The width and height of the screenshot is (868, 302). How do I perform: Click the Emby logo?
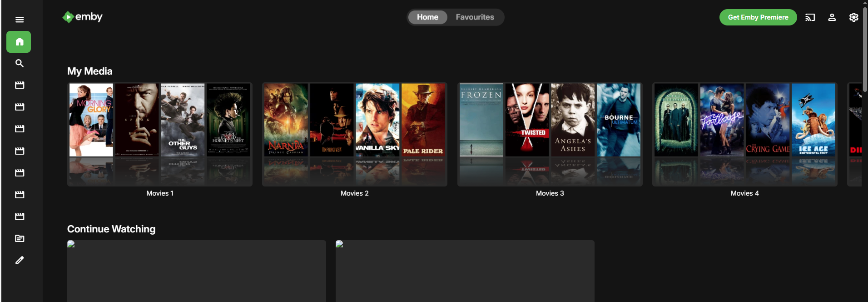point(82,17)
